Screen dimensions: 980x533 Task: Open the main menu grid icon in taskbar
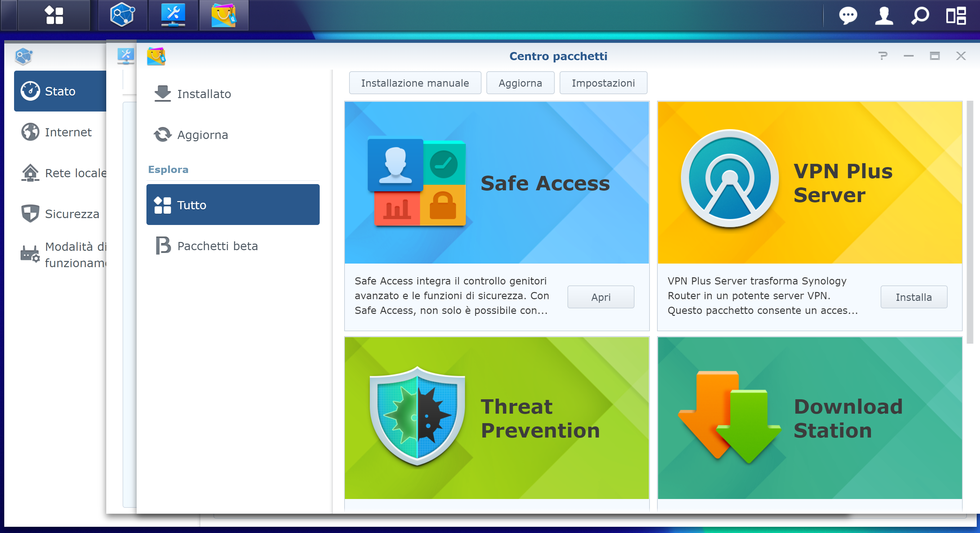coord(54,15)
